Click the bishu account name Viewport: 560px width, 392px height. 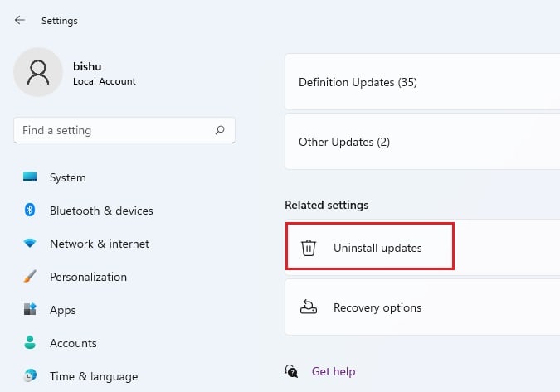point(87,66)
